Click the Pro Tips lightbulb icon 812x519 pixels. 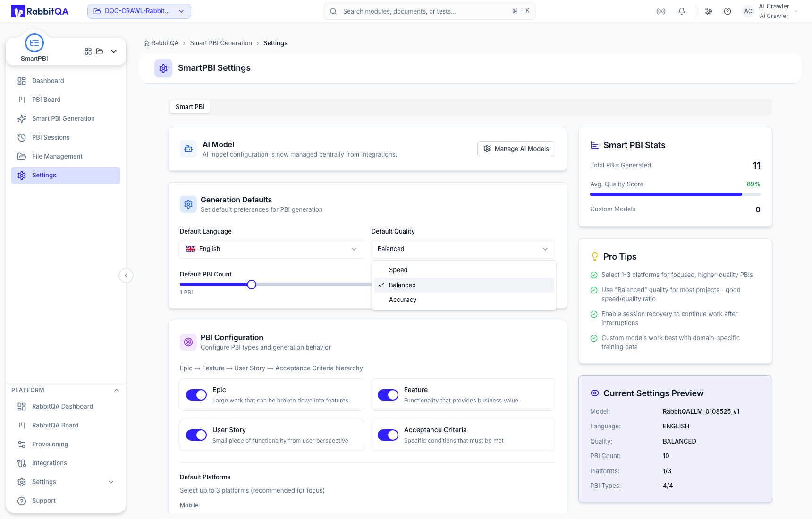click(x=595, y=257)
